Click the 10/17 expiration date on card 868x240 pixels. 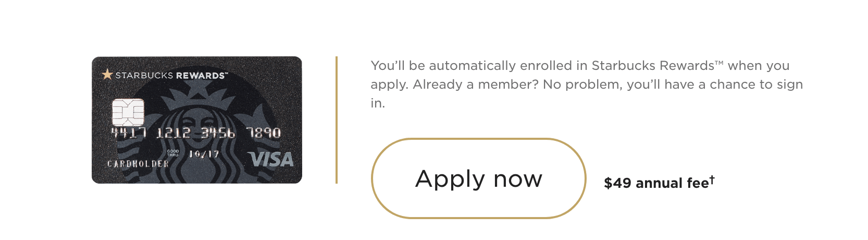tap(204, 154)
